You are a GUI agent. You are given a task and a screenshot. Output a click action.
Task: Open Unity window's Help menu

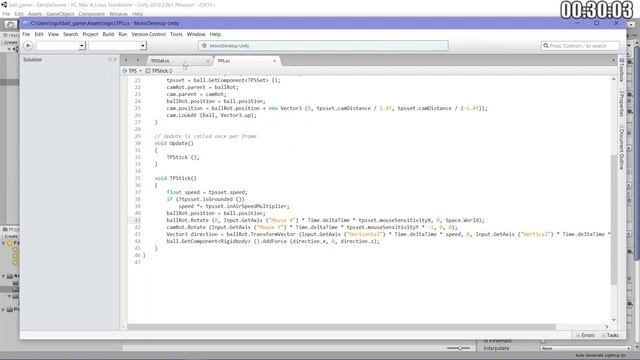[138, 14]
